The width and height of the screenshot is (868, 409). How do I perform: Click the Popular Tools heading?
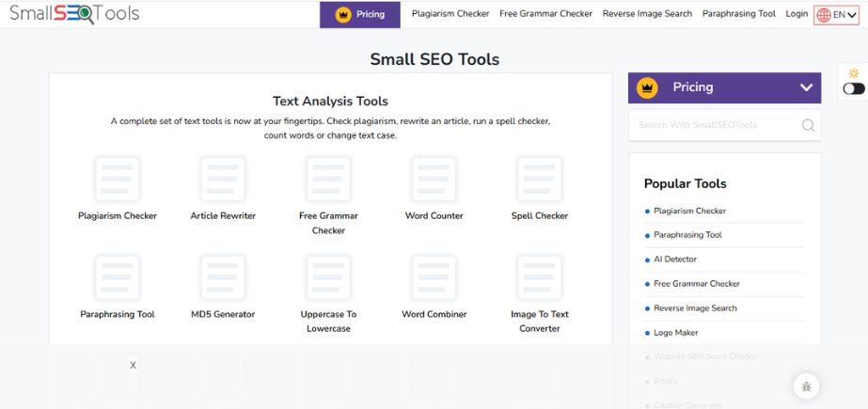pyautogui.click(x=686, y=183)
